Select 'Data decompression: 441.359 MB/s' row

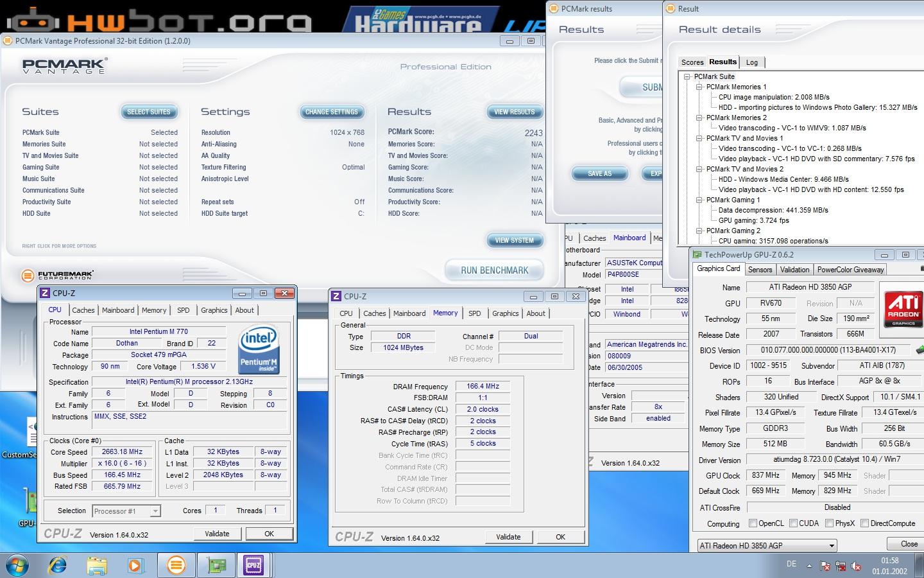pyautogui.click(x=773, y=210)
